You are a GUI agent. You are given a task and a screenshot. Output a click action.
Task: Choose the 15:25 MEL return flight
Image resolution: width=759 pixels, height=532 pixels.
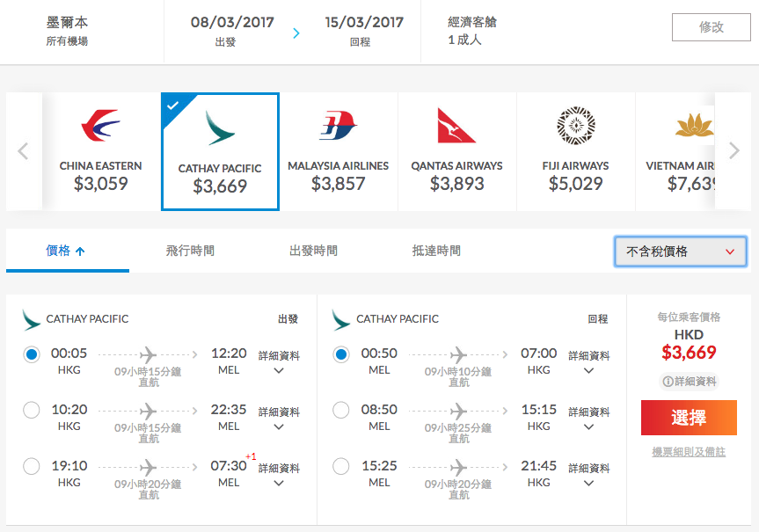[x=340, y=466]
